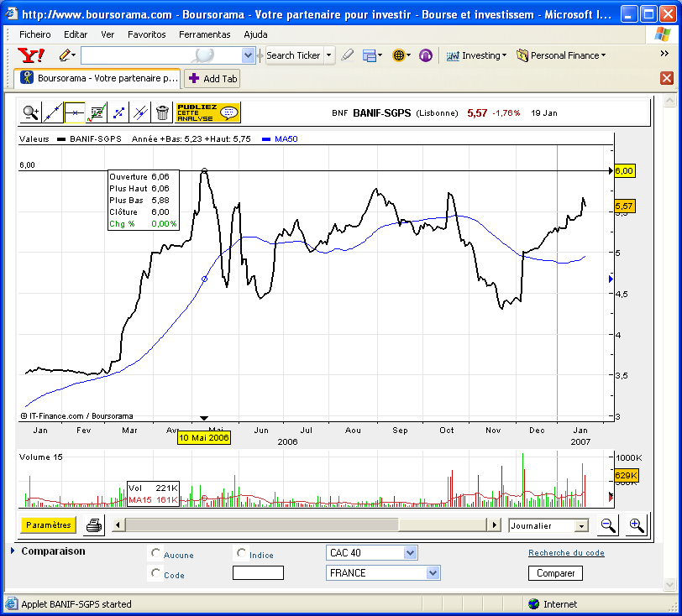Zoom out the chart with minus magnifier
This screenshot has width=682, height=616.
click(608, 525)
